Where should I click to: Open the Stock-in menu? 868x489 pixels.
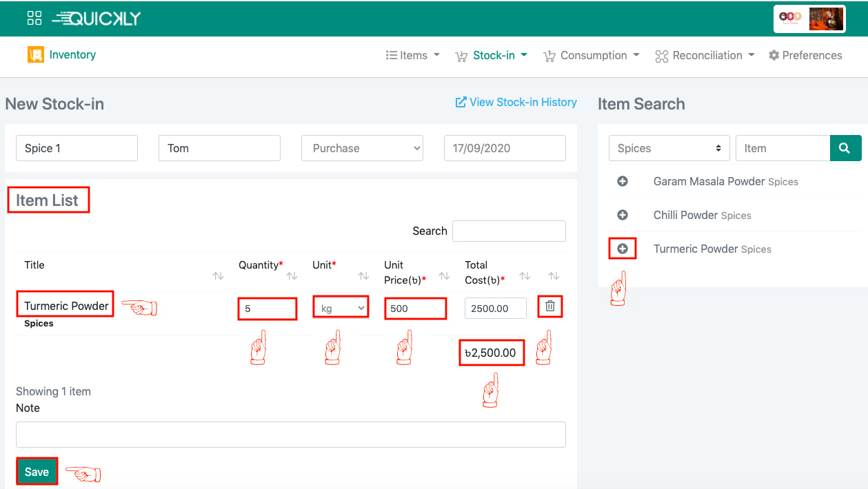click(x=492, y=56)
